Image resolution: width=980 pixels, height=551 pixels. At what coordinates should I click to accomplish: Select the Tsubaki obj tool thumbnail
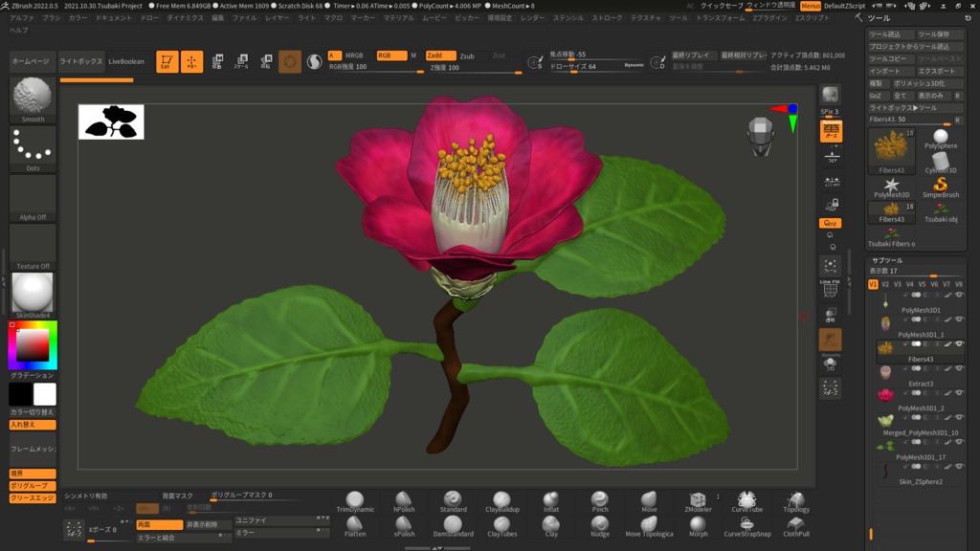[x=941, y=213]
